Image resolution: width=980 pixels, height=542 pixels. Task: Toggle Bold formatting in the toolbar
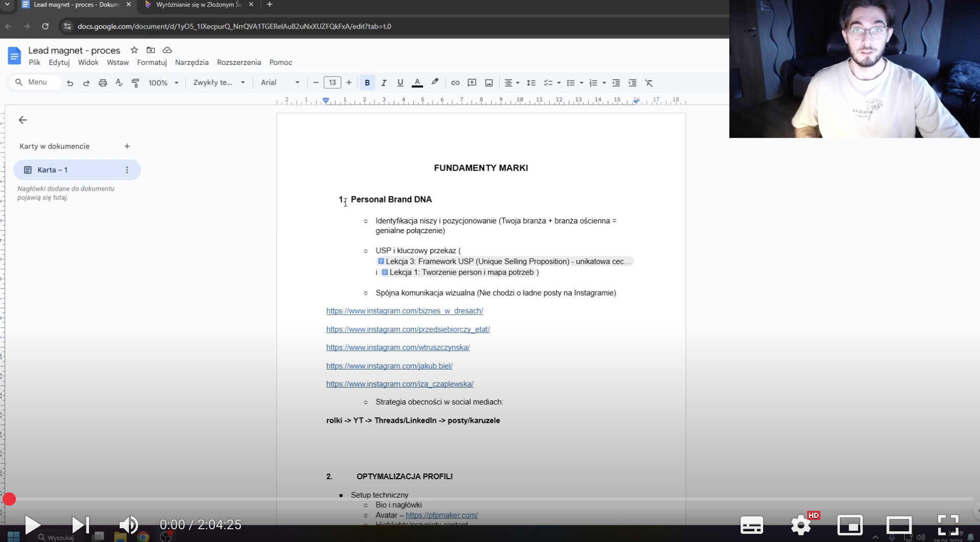pyautogui.click(x=367, y=83)
